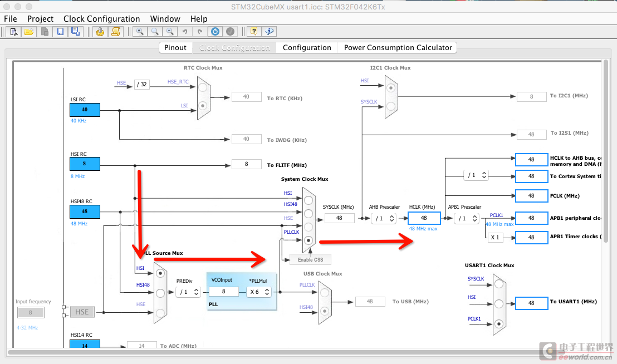
Task: Select SYSCLK in I2C1 Clock Mux
Action: (x=391, y=106)
